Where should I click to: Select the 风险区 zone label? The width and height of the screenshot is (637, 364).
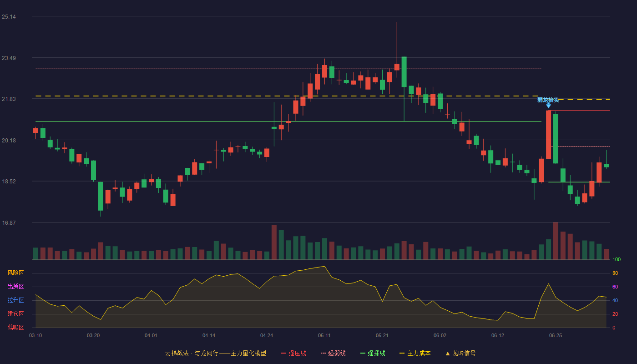click(x=15, y=273)
